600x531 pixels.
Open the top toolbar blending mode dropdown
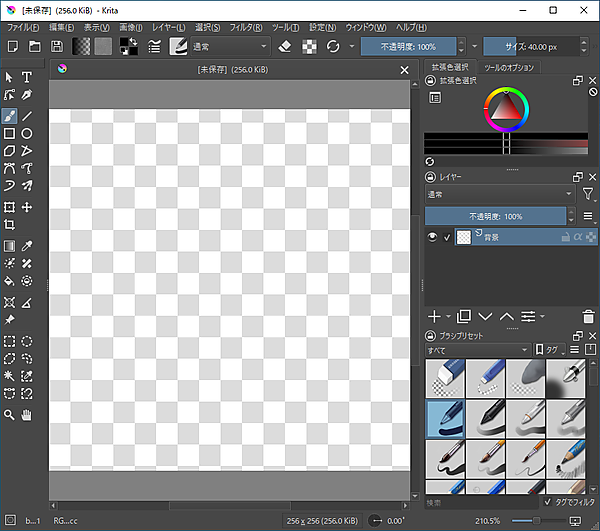231,46
